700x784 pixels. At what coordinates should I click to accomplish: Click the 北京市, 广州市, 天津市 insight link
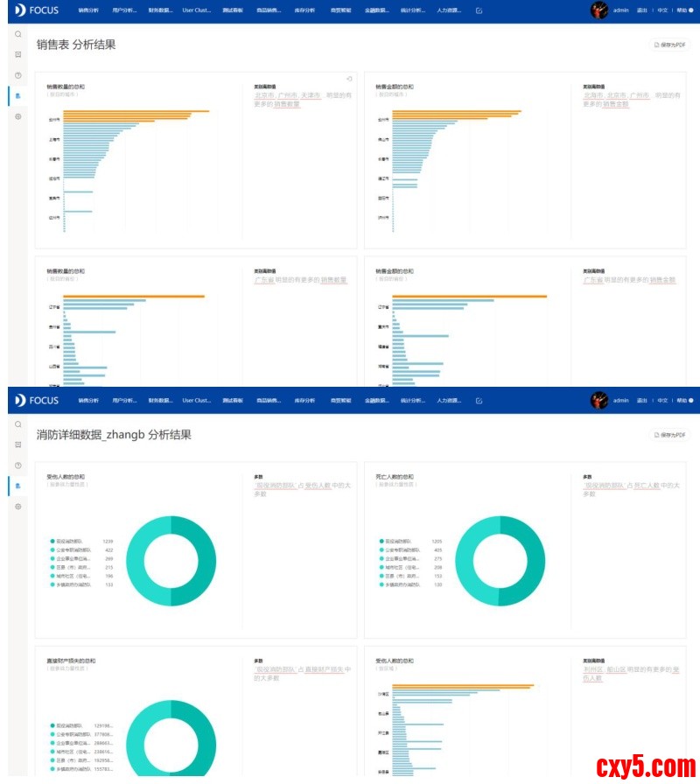pyautogui.click(x=288, y=95)
